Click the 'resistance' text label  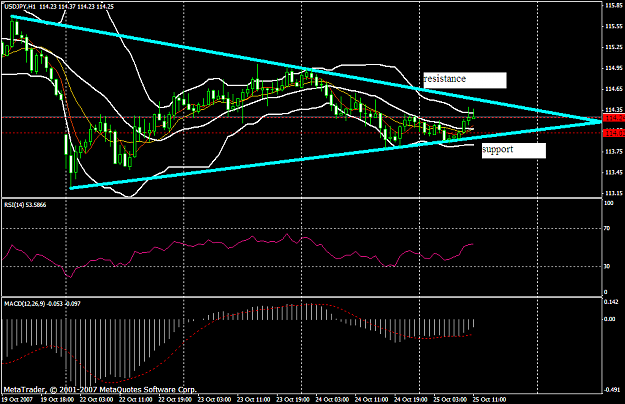click(x=444, y=79)
